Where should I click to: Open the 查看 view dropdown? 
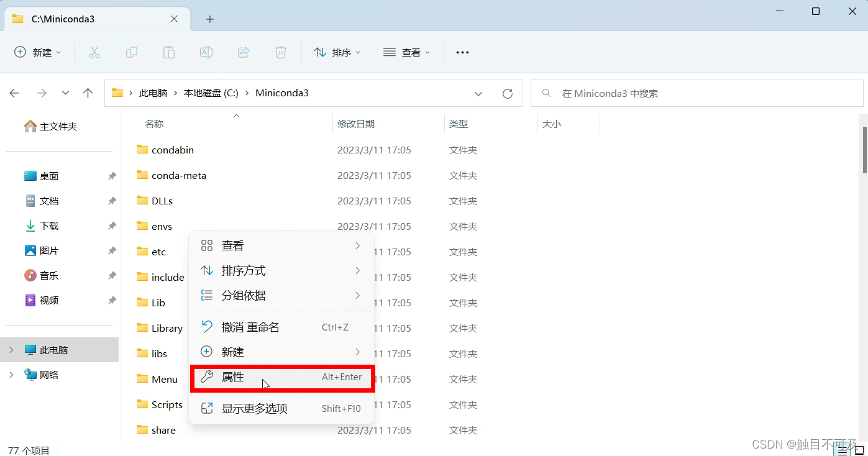click(407, 53)
